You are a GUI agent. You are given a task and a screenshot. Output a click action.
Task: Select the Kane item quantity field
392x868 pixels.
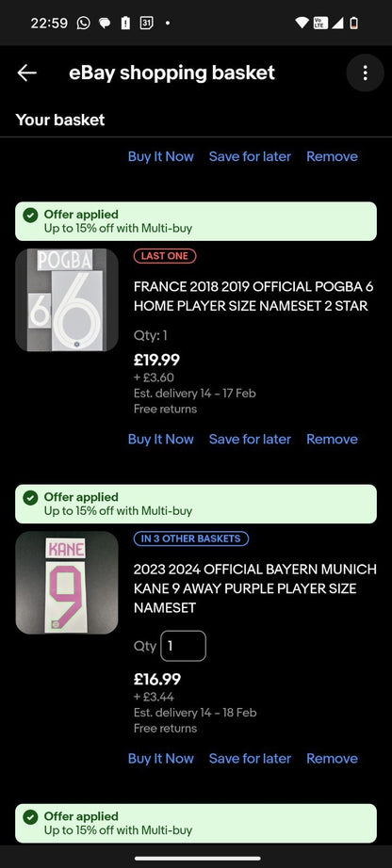point(183,646)
